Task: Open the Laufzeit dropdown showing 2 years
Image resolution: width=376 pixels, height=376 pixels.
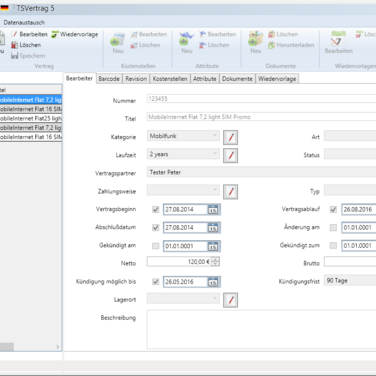Action: [183, 154]
